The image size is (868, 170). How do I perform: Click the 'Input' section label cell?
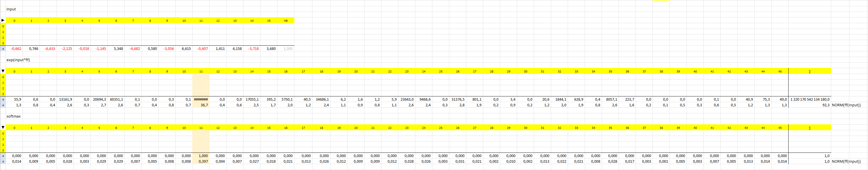tap(11, 9)
